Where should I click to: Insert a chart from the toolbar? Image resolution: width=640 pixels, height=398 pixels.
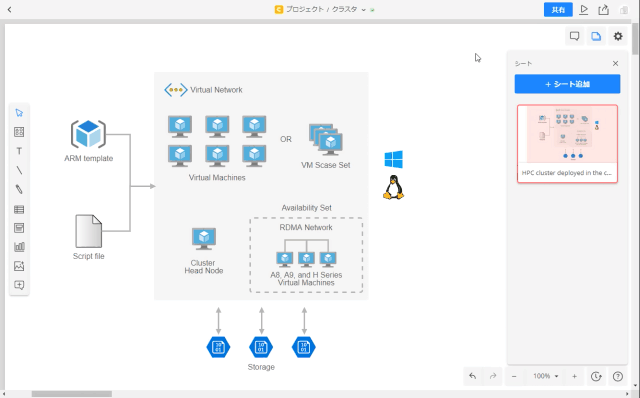point(19,247)
